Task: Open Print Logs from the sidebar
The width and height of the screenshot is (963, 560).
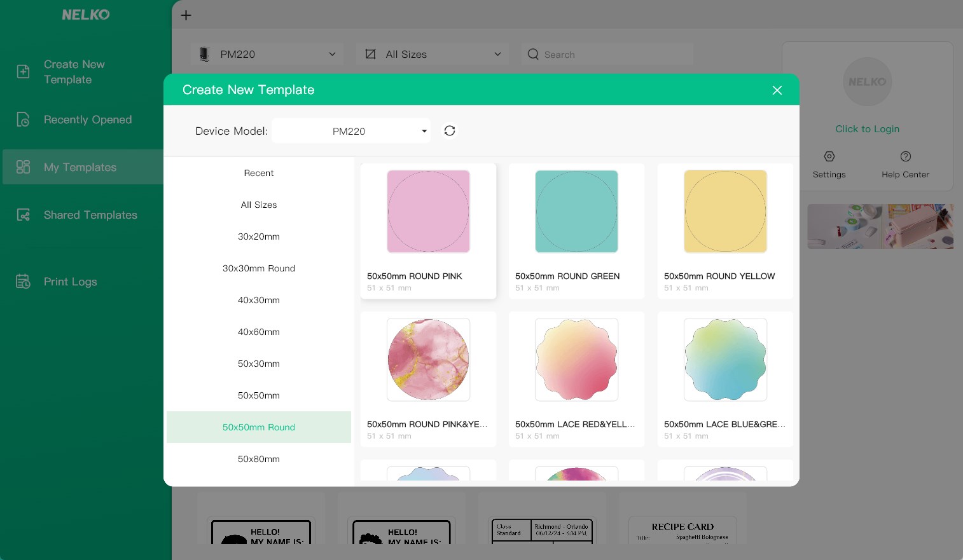Action: click(x=70, y=282)
